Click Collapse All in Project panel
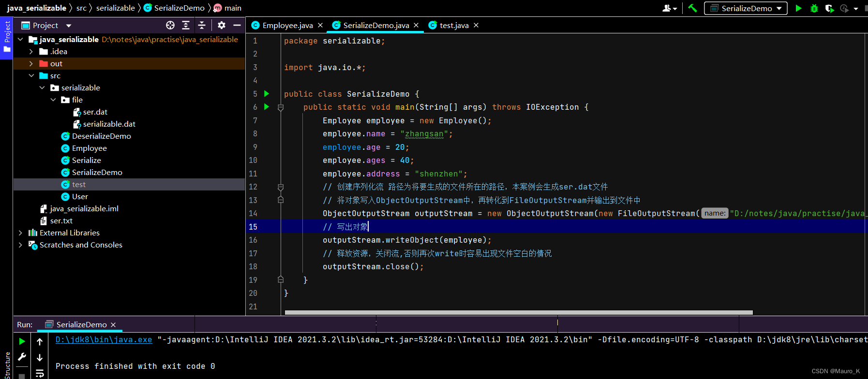 (202, 25)
